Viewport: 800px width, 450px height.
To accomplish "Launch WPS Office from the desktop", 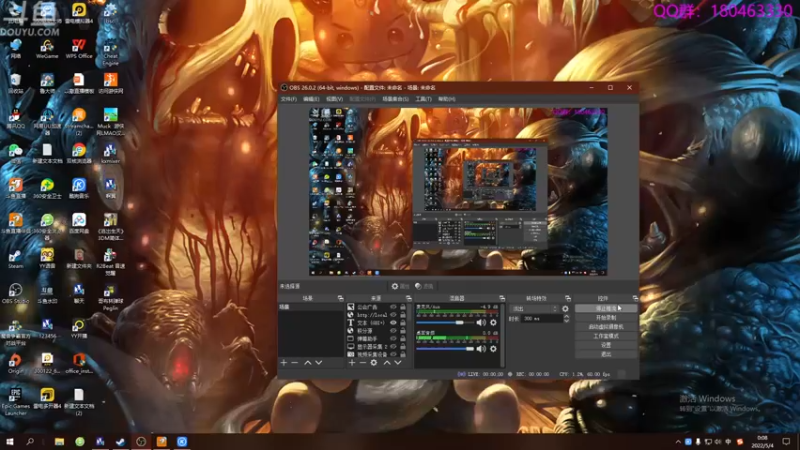I will pyautogui.click(x=79, y=48).
